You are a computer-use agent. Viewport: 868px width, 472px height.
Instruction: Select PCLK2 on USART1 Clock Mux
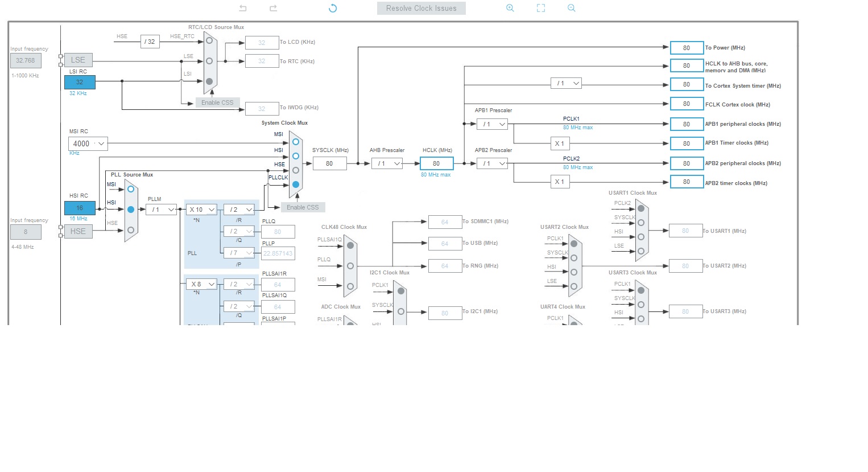tap(641, 208)
